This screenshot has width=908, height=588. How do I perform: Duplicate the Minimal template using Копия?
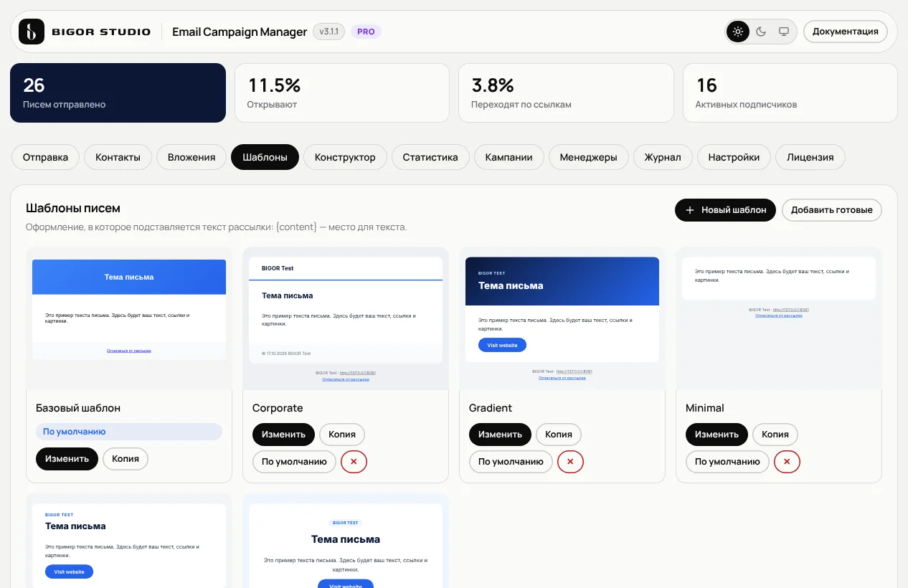(x=775, y=435)
